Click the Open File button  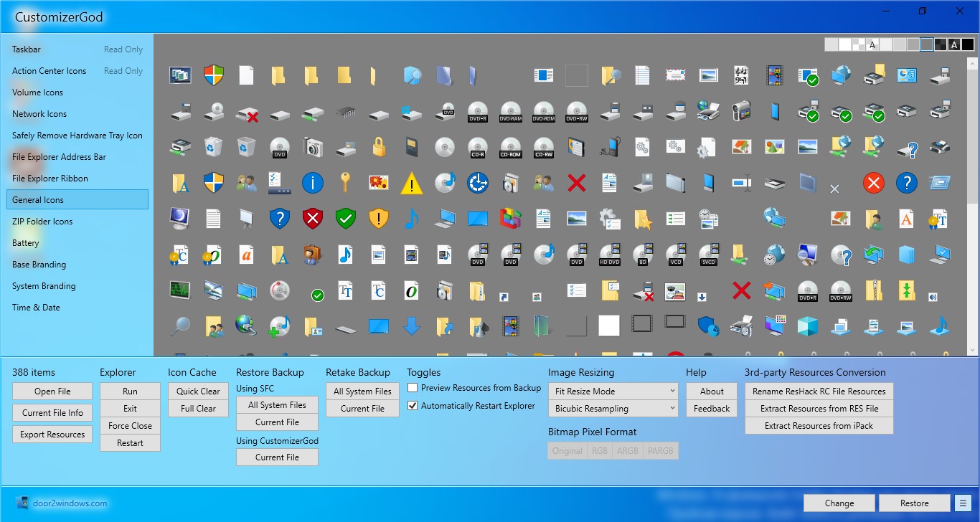(52, 391)
